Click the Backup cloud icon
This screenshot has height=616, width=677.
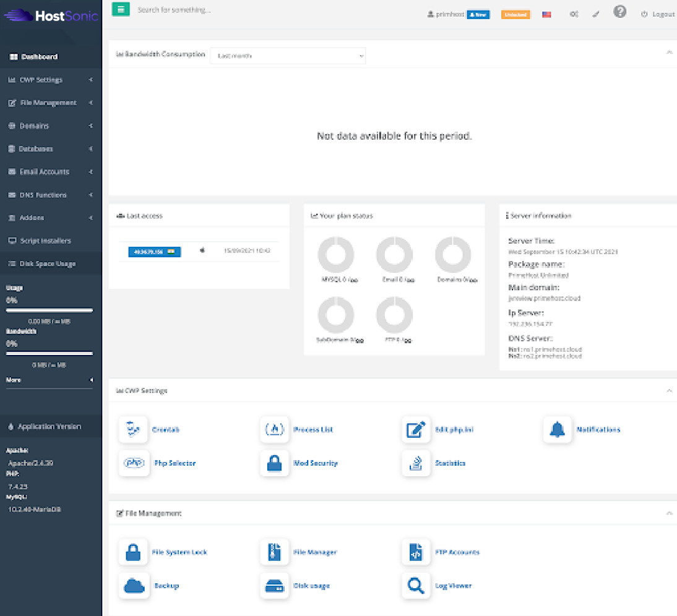point(133,586)
